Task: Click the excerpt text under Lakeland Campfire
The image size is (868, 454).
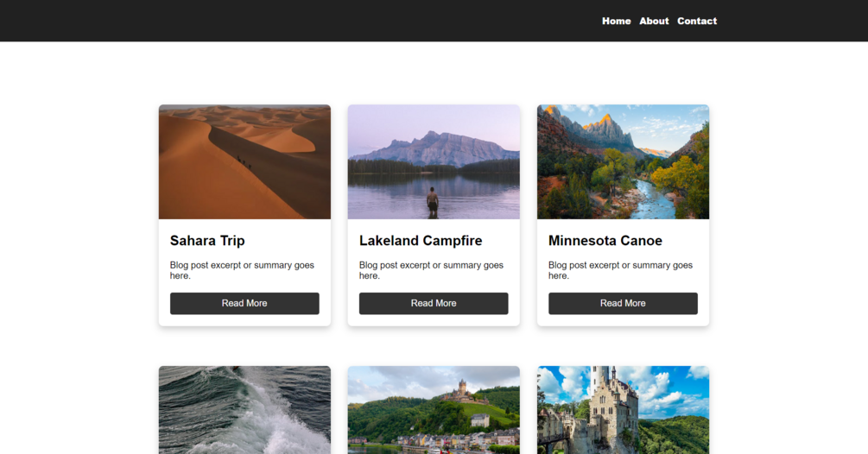Action: point(431,270)
